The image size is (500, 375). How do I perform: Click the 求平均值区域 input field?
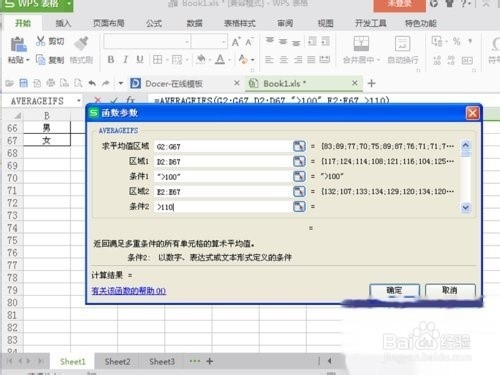point(222,146)
